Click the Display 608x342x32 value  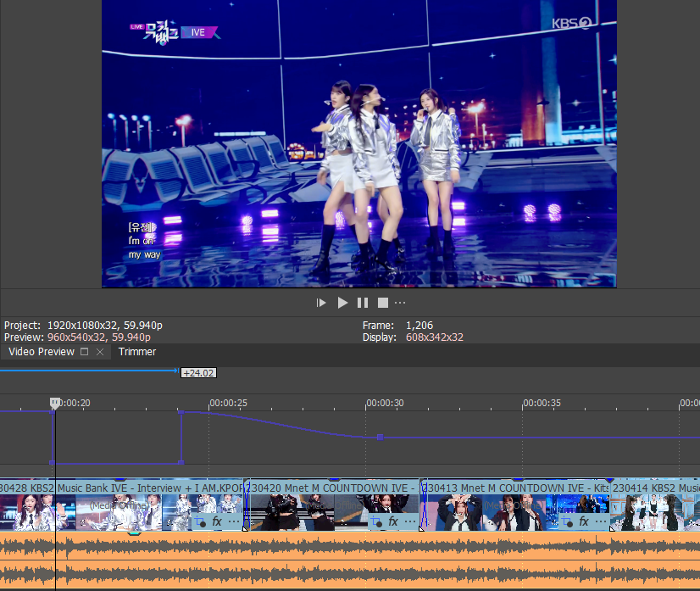435,337
